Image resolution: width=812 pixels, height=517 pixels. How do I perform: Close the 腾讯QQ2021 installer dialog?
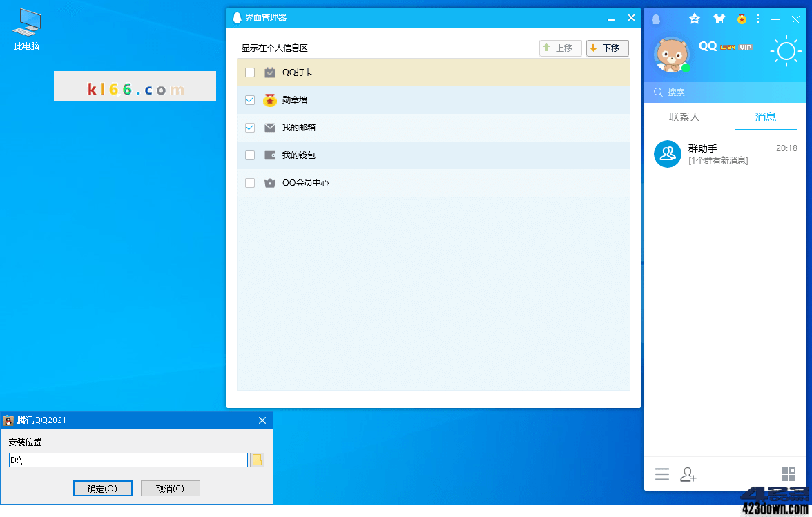[x=262, y=420]
